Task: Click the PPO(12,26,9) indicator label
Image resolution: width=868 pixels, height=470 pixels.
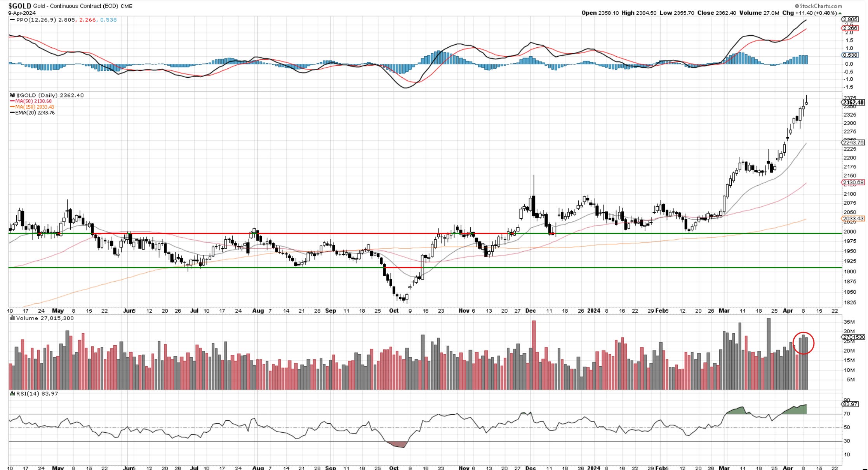Action: (x=36, y=20)
